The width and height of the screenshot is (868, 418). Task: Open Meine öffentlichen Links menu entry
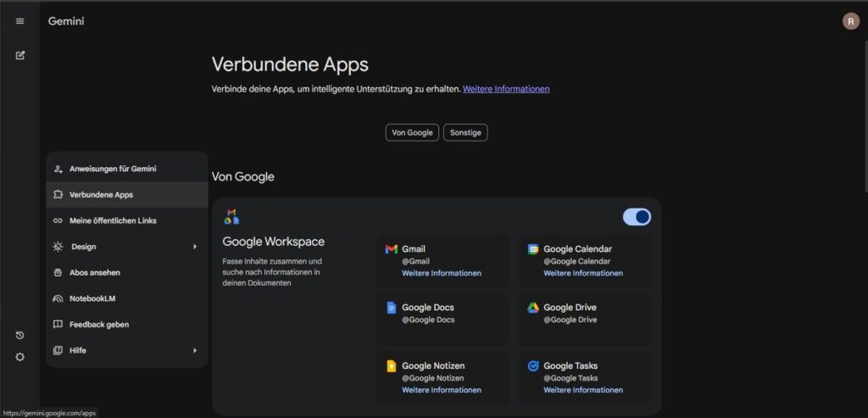[x=127, y=220]
